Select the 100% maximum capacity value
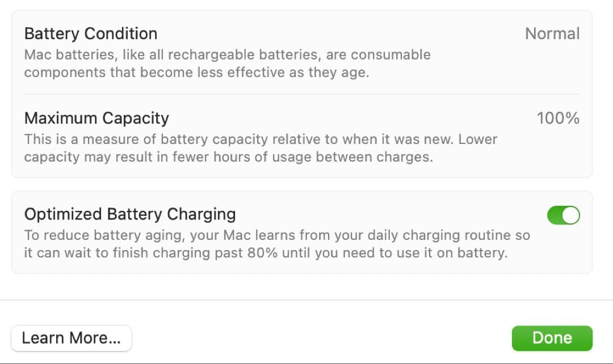 (x=558, y=118)
